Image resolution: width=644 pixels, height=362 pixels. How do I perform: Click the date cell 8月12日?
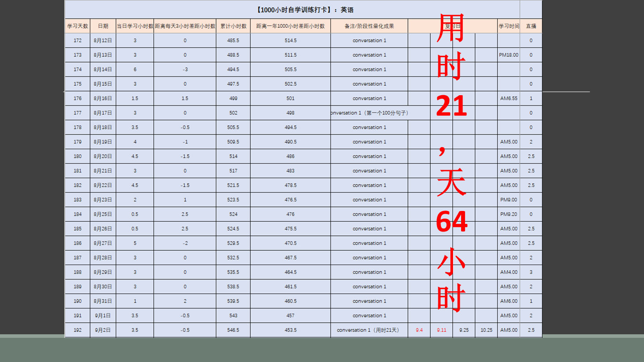[x=103, y=41]
